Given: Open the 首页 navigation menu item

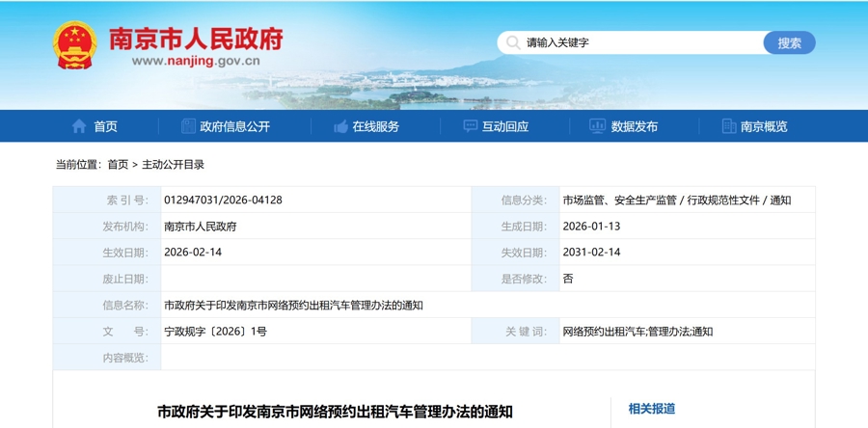Looking at the screenshot, I should (105, 126).
